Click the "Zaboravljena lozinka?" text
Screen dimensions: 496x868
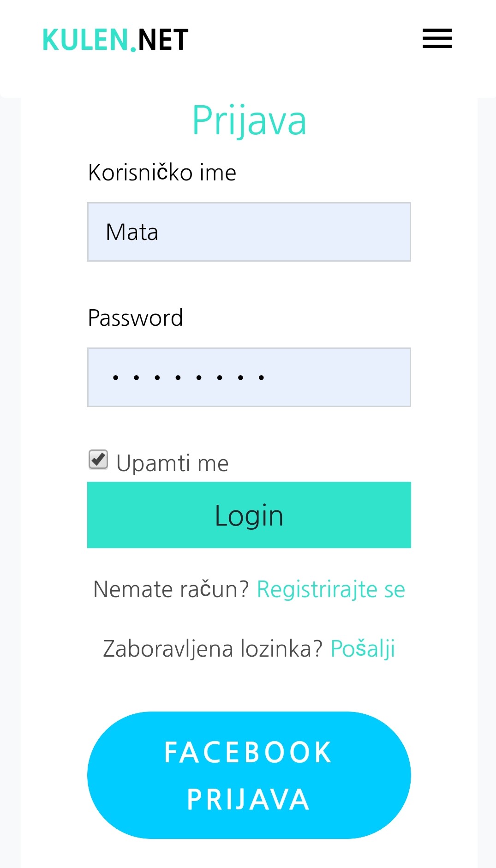(212, 649)
